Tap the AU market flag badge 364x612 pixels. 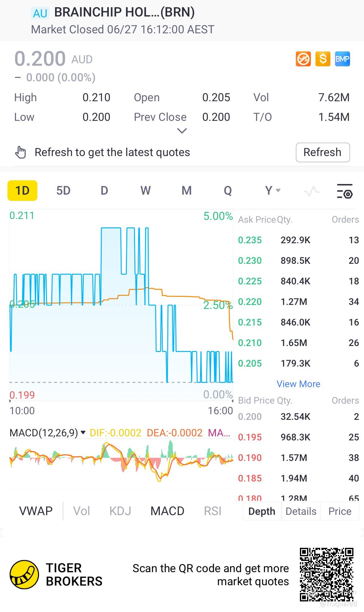[x=40, y=13]
